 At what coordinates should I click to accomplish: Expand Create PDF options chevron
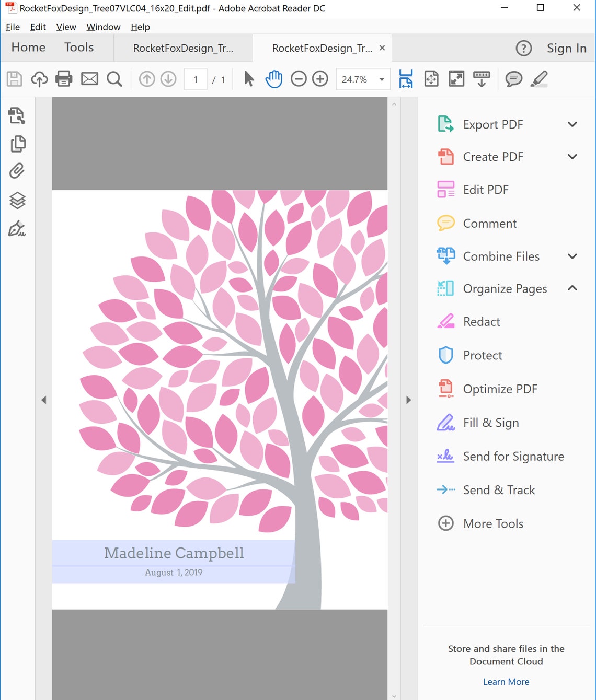pos(572,156)
